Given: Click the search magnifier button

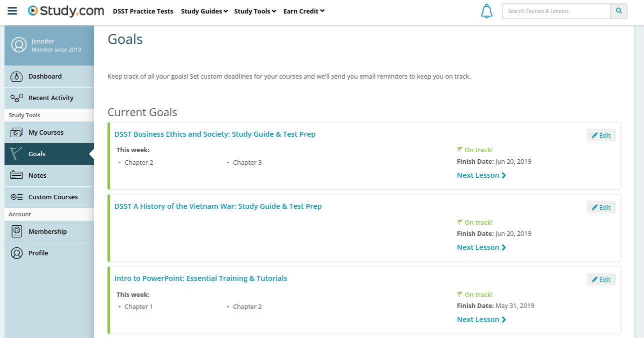Looking at the screenshot, I should point(618,11).
